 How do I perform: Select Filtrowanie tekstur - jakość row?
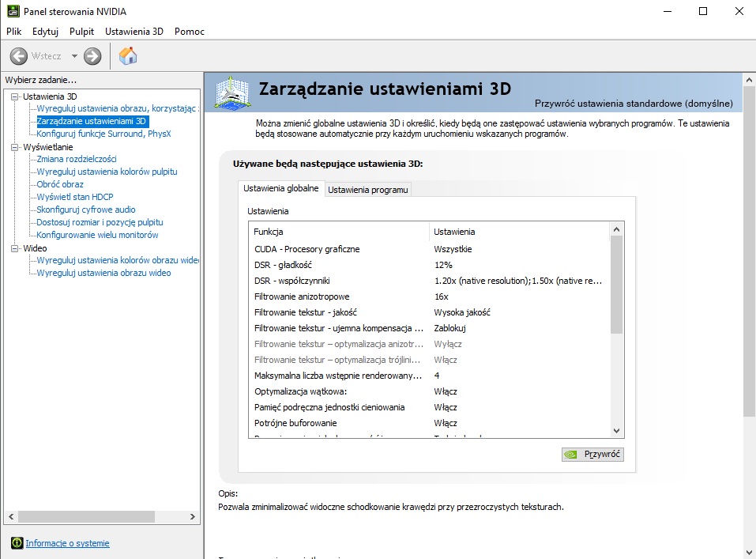tap(430, 312)
